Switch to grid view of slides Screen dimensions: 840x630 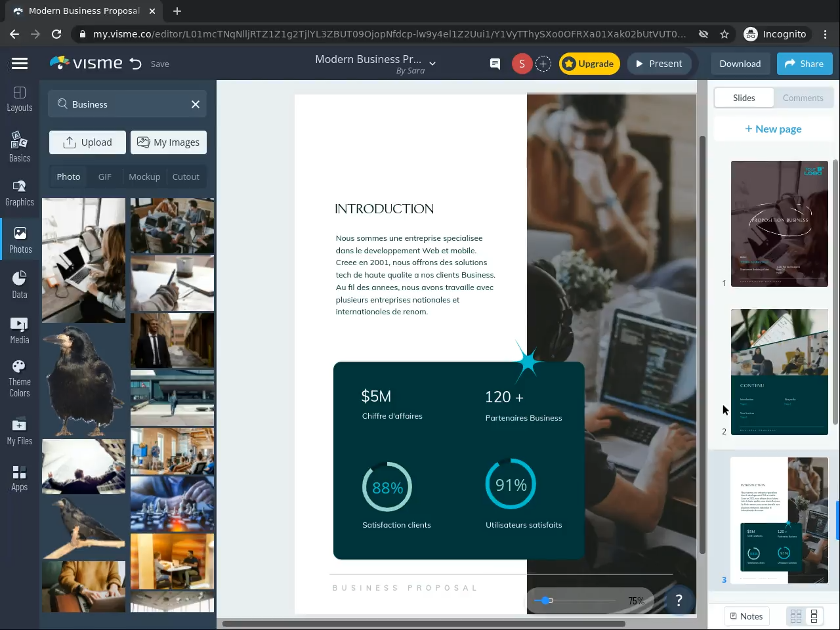click(796, 616)
